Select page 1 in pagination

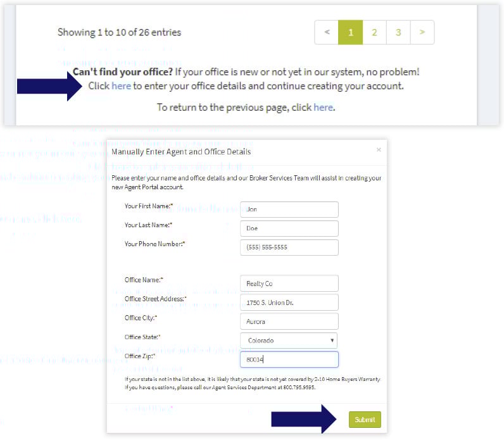tap(351, 32)
